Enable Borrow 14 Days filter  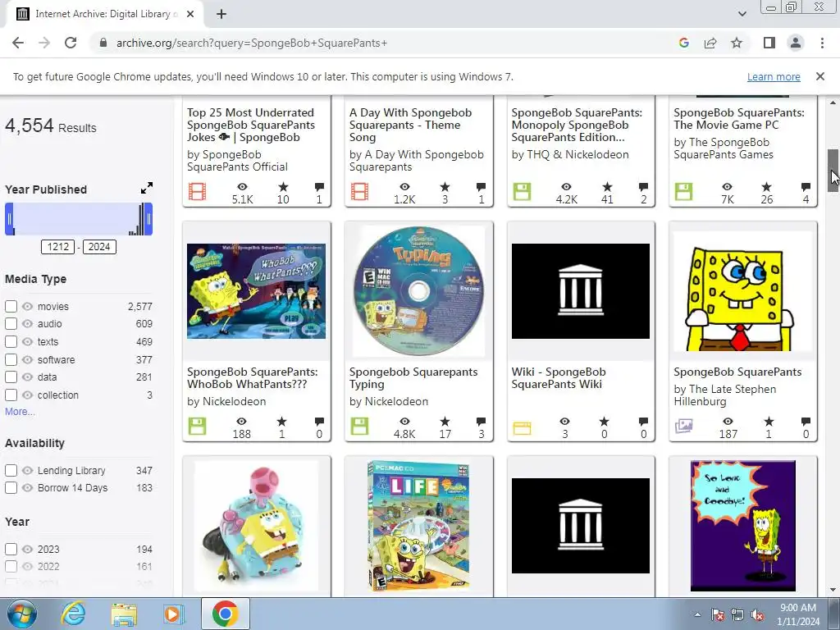[x=11, y=488]
